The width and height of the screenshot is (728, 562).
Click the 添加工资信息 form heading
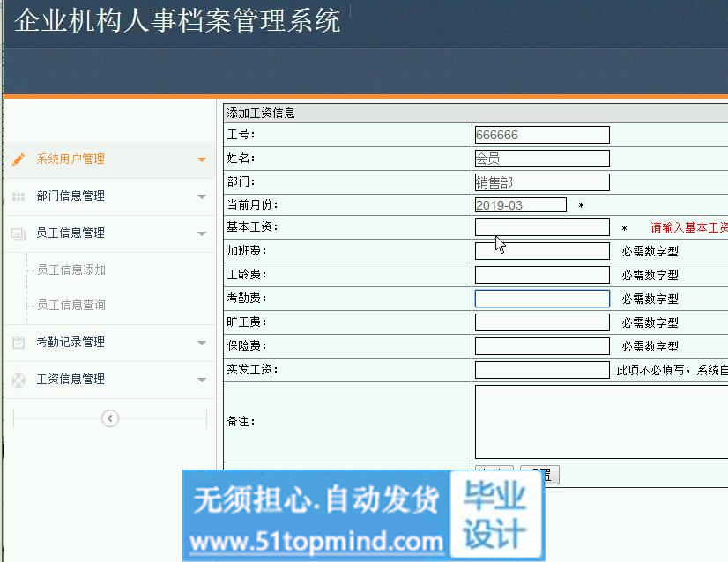(261, 113)
